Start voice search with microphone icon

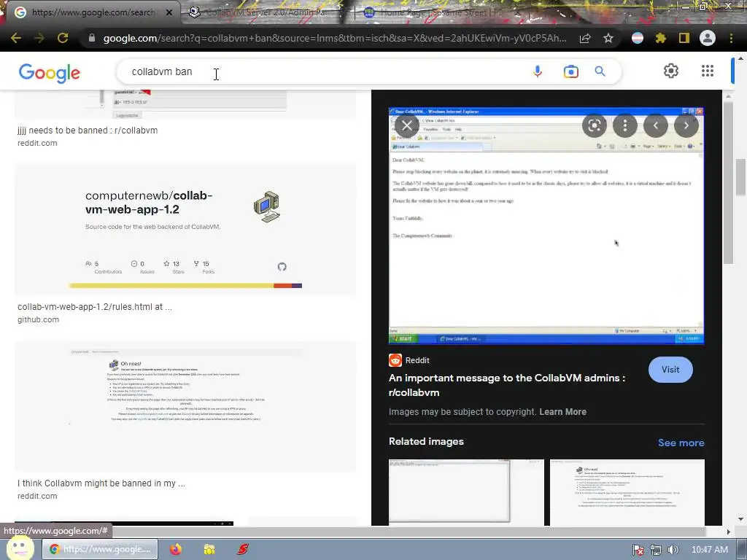click(x=538, y=71)
